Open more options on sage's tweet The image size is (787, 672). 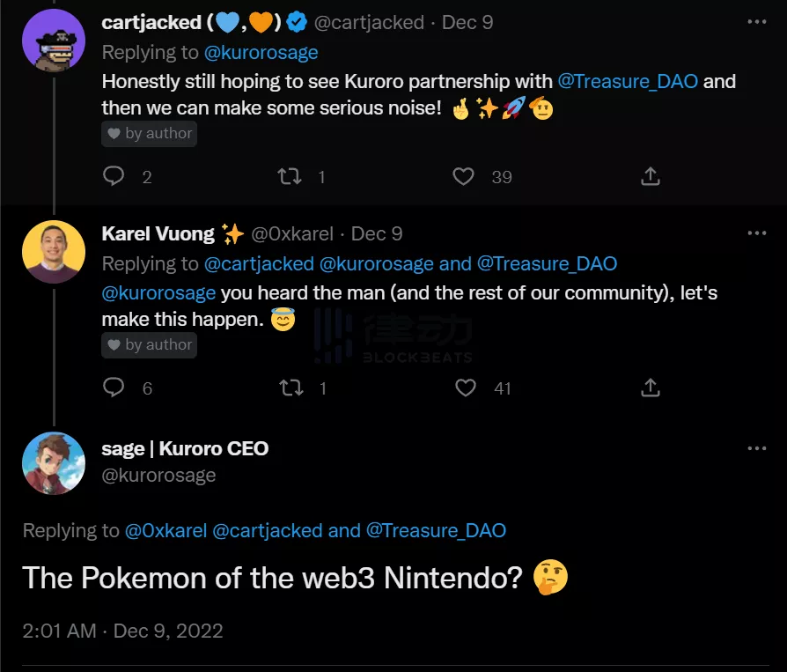pyautogui.click(x=755, y=448)
